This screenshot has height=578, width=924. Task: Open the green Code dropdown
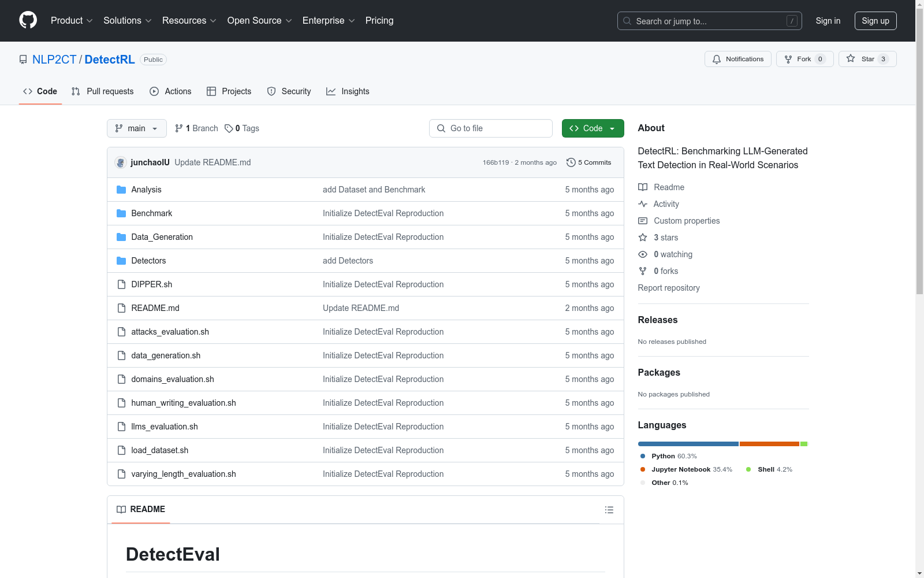[x=593, y=128]
